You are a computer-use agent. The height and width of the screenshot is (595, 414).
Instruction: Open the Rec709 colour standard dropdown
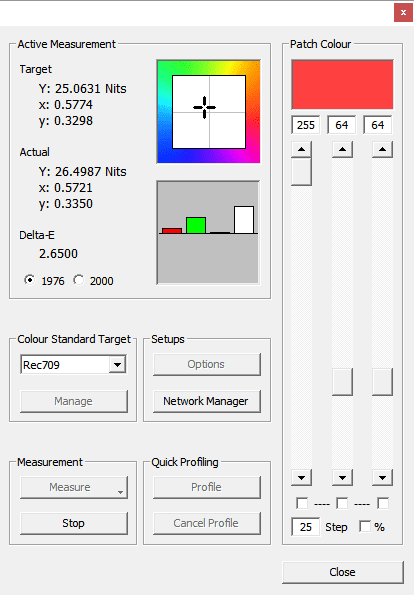click(117, 365)
